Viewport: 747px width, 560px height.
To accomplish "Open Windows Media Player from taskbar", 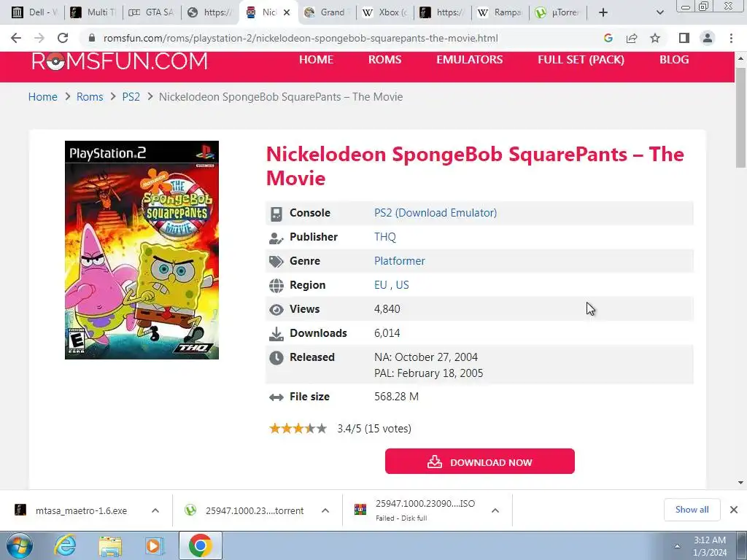I will 155,545.
